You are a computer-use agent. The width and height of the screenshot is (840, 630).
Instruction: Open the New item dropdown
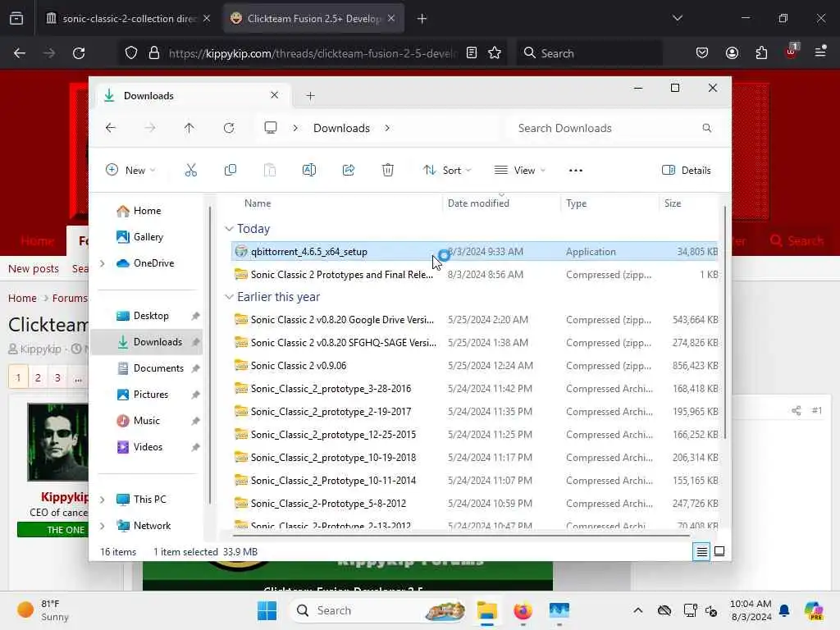coord(130,171)
